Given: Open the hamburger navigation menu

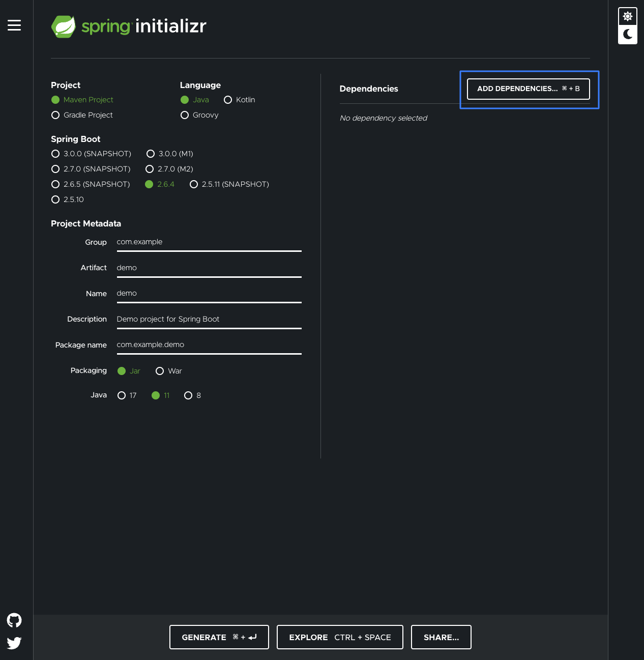Looking at the screenshot, I should (14, 25).
